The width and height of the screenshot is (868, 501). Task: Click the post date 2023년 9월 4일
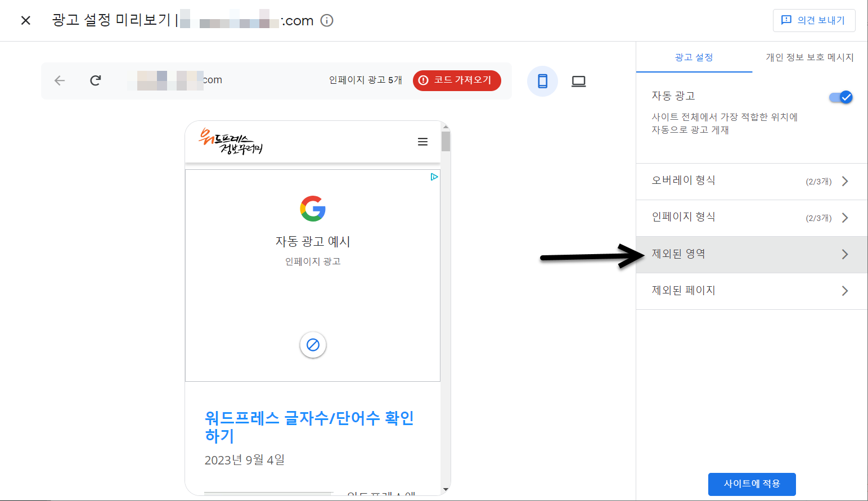(x=245, y=460)
